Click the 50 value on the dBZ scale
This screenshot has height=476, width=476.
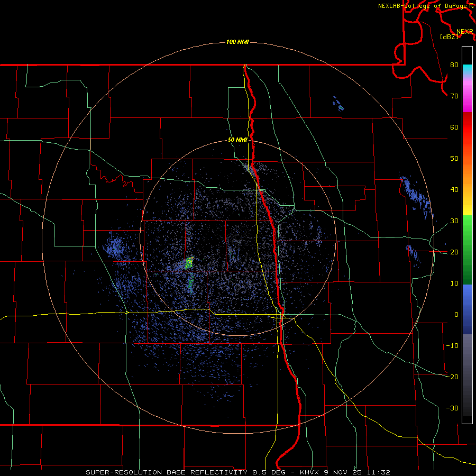point(454,159)
